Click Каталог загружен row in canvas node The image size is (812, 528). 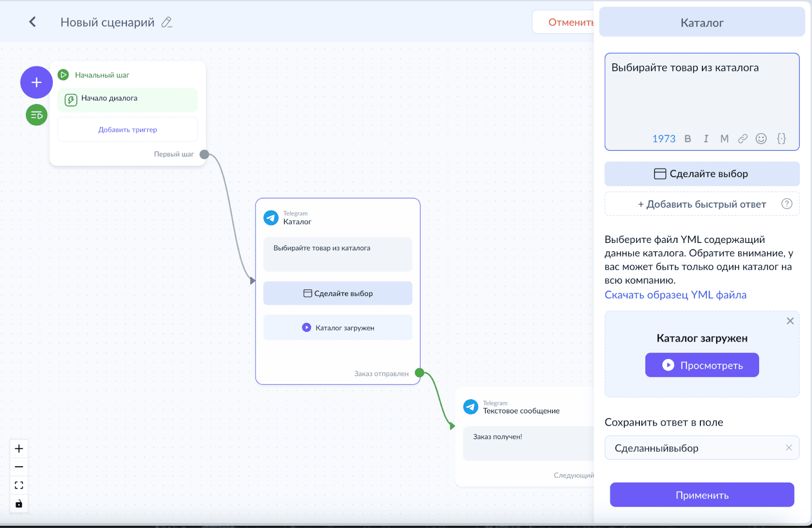tap(337, 328)
